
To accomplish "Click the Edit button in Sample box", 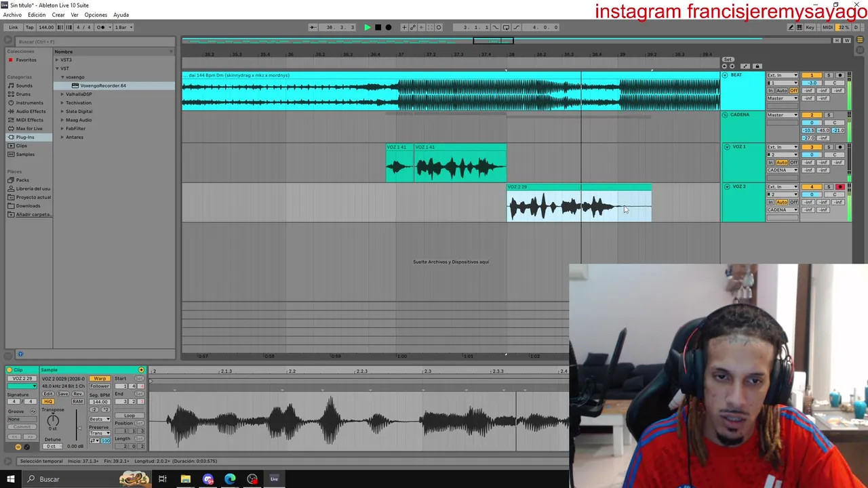I will (48, 394).
